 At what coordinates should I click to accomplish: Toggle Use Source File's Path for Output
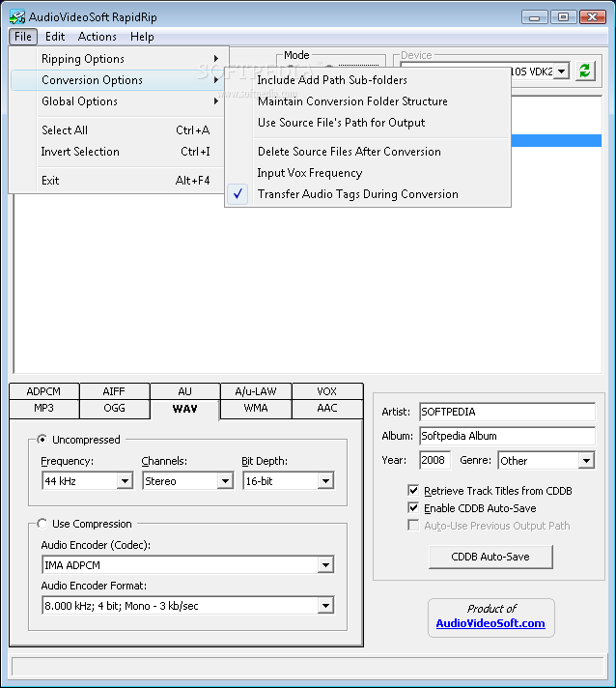coord(368,123)
